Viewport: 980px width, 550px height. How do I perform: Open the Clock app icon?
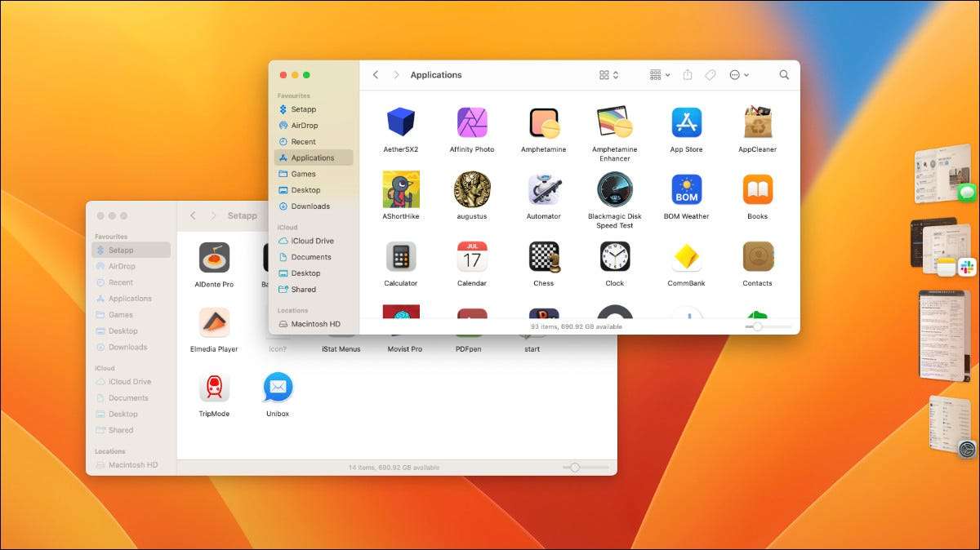(615, 256)
